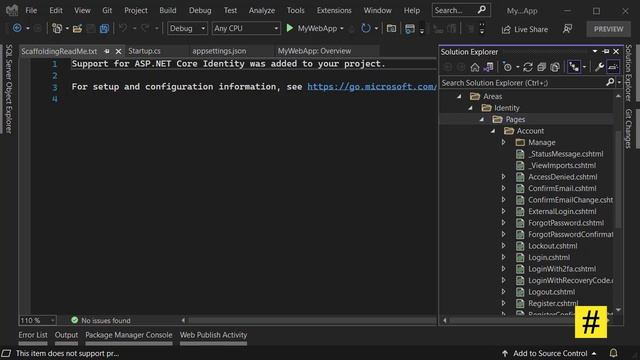
Task: Toggle the file nesting view button
Action: (x=573, y=67)
